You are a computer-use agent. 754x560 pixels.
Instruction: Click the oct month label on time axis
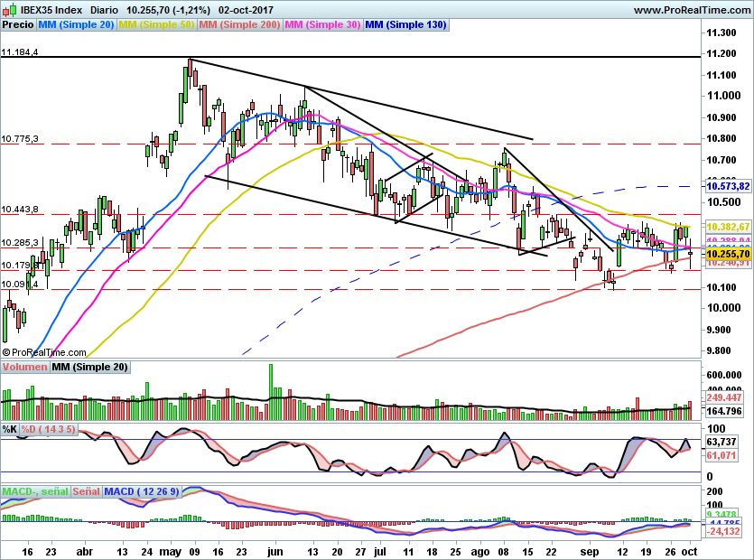click(690, 552)
